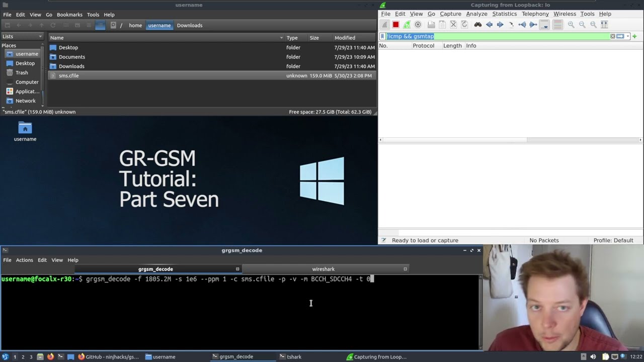Launch Firefox from the taskbar
The width and height of the screenshot is (644, 362).
[50, 356]
